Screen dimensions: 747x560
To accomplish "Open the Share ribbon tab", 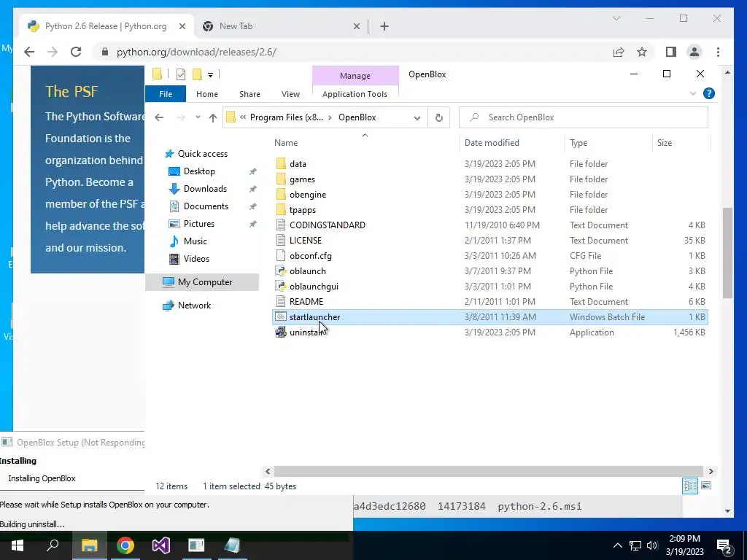I will pyautogui.click(x=249, y=94).
